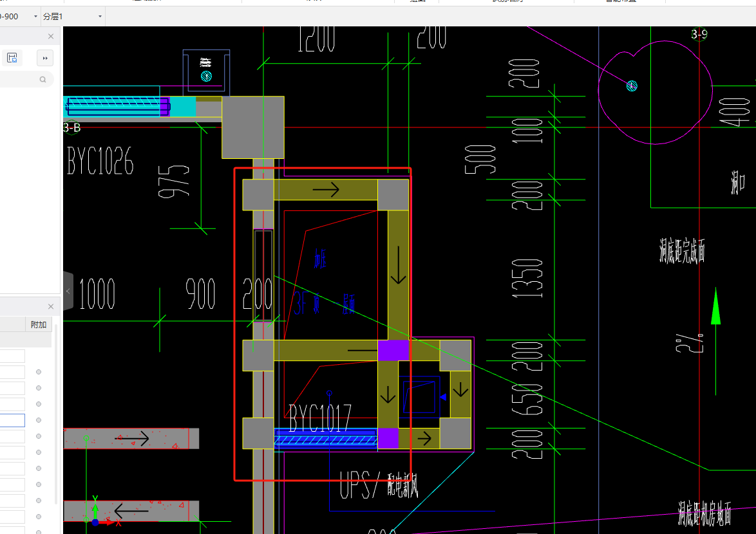Click the blue triangle marker beside small shaft
756x534 pixels.
coord(443,397)
